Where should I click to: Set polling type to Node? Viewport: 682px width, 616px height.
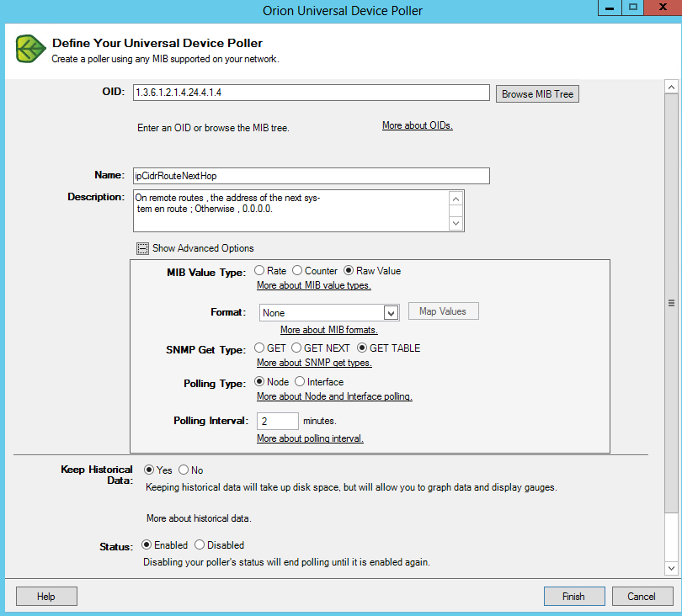pyautogui.click(x=259, y=382)
